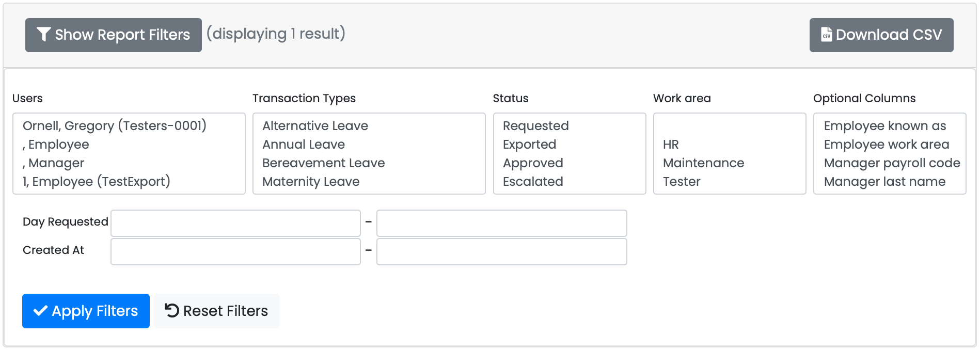Select Escalated status option
The image size is (980, 350).
(533, 181)
